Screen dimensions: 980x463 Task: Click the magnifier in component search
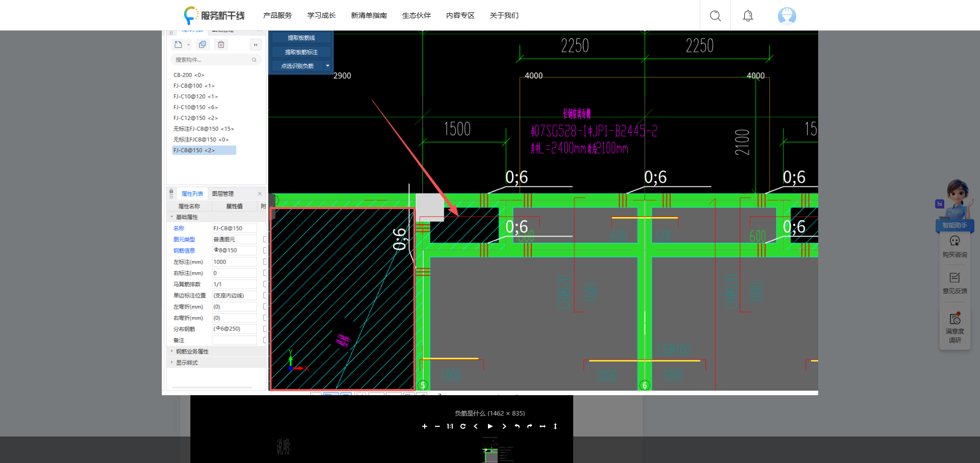254,60
